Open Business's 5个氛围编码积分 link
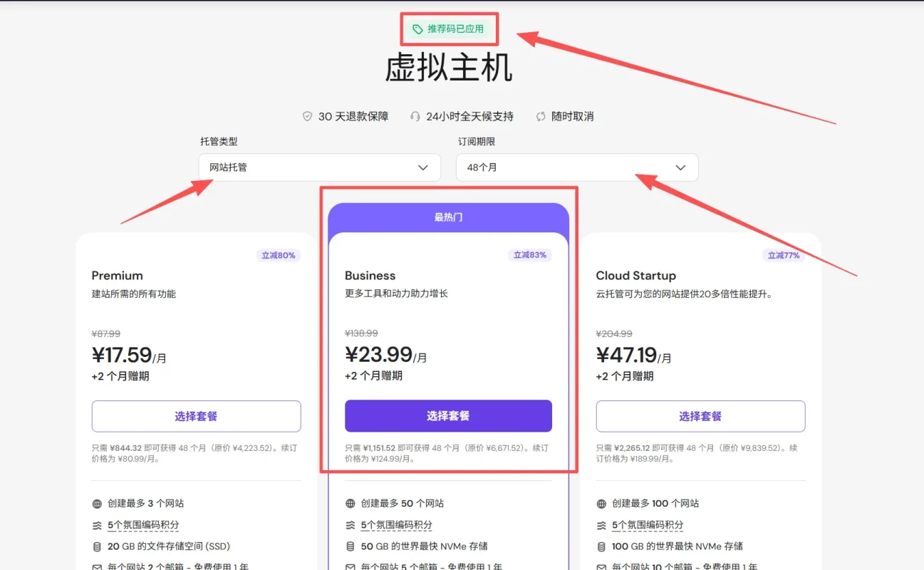924x570 pixels. coord(396,525)
